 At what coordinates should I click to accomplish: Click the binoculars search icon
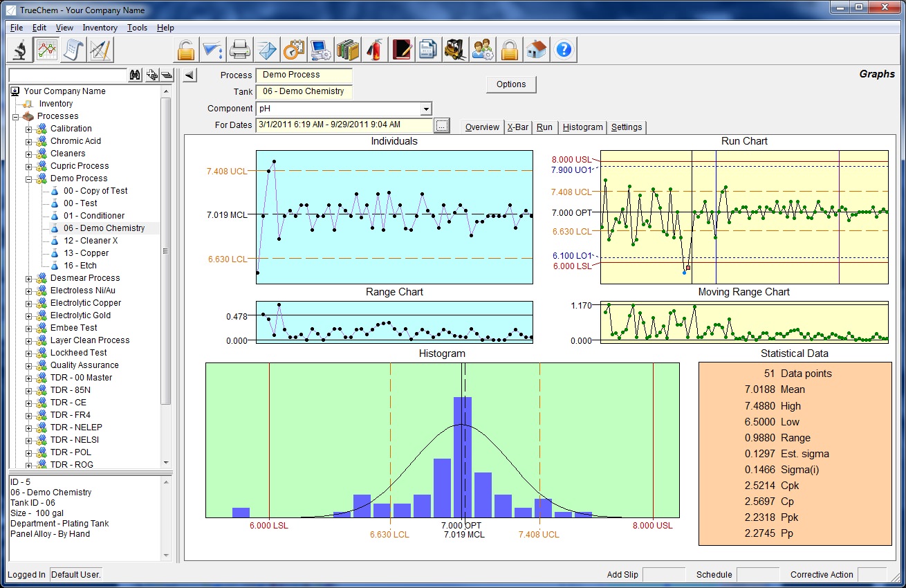click(x=136, y=75)
